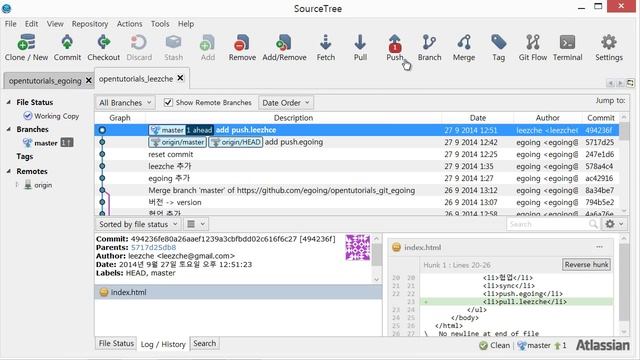The image size is (640, 360).
Task: Open the Settings gear in the toolbar
Action: coord(609,42)
